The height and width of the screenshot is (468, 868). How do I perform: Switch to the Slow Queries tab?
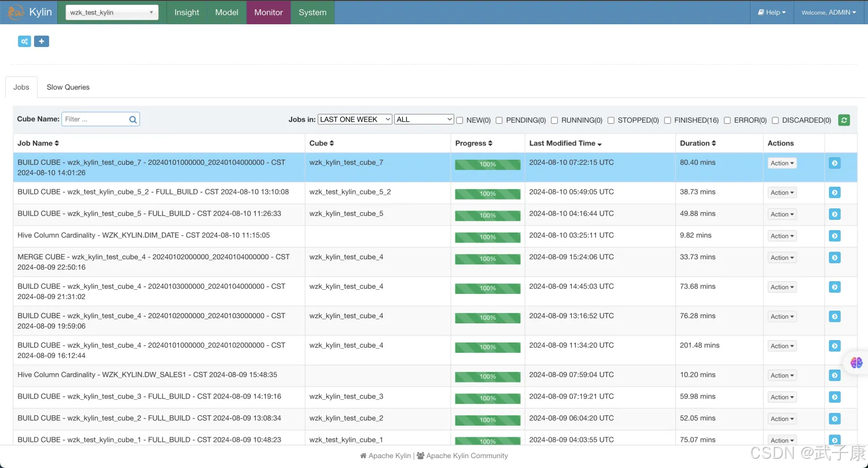coord(68,87)
